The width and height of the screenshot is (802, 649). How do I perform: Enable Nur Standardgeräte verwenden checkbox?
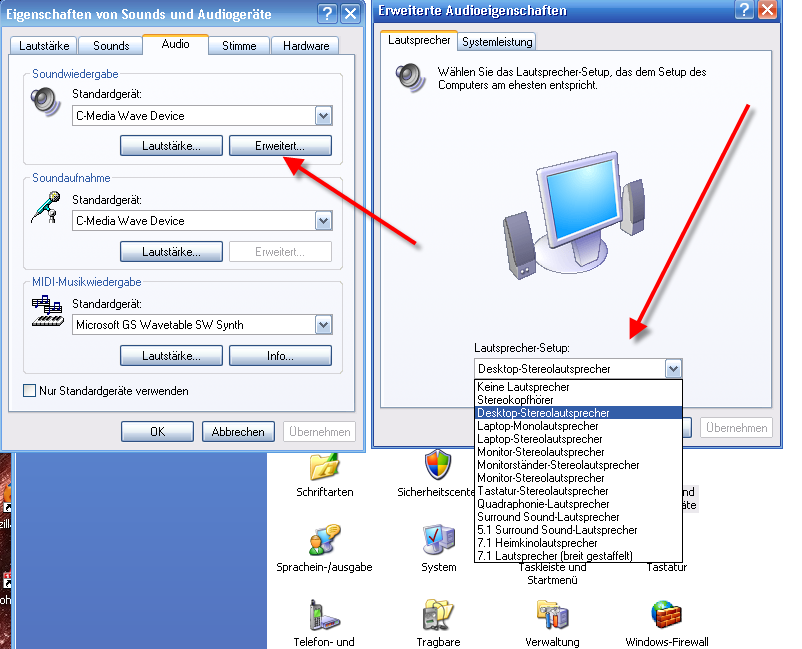[30, 391]
